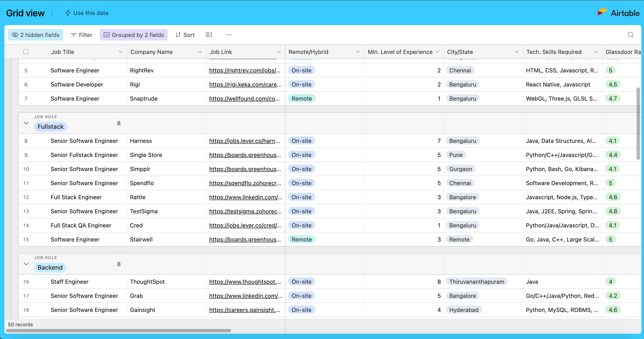Screen dimensions: 644x339
Task: Click the Glassdoor Rating column header
Action: [622, 52]
